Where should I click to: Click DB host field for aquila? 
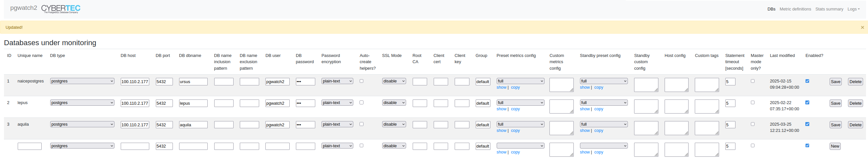135,125
